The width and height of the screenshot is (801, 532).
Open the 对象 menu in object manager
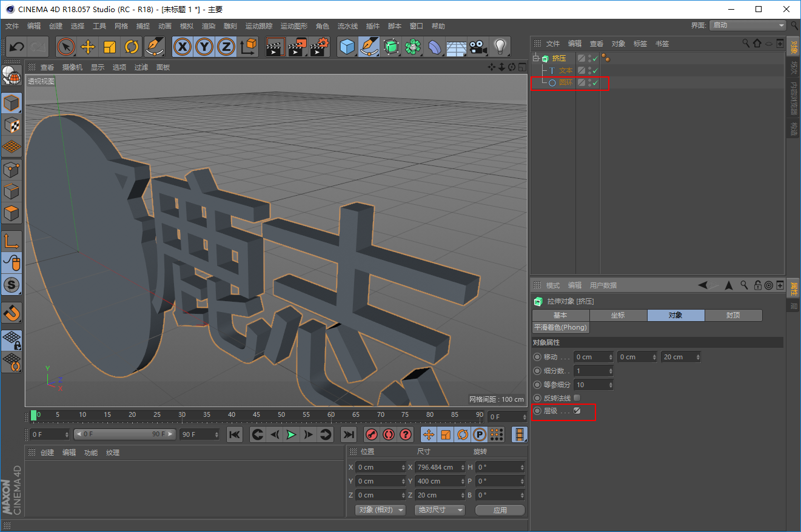point(618,44)
